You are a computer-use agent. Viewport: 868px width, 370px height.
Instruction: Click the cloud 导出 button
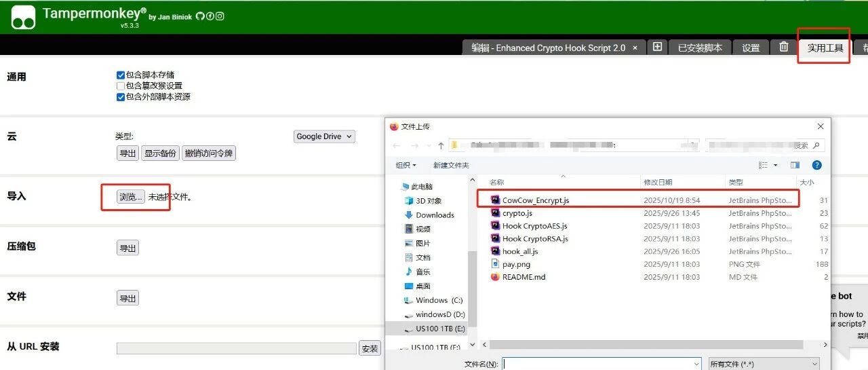tap(127, 153)
